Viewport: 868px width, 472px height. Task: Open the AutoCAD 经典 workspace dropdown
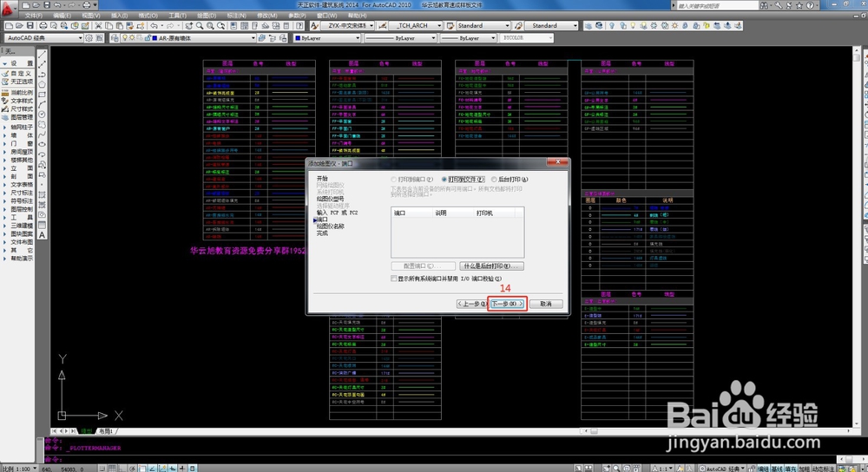80,38
